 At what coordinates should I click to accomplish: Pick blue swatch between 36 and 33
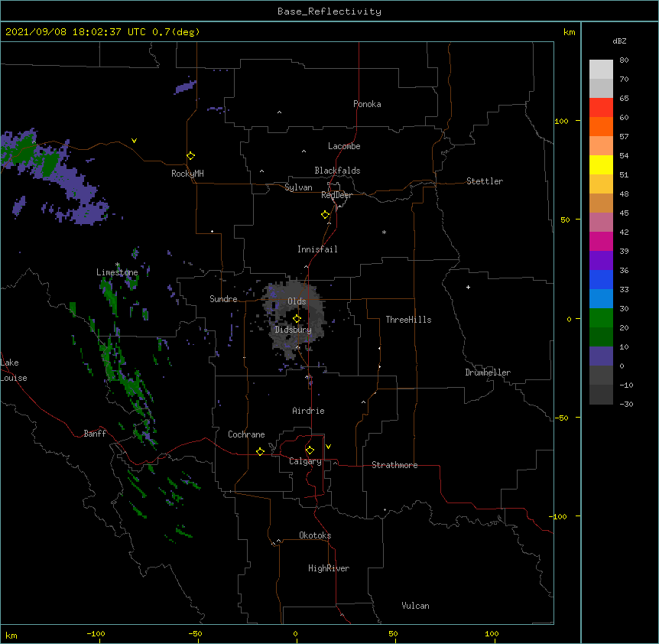[x=601, y=279]
